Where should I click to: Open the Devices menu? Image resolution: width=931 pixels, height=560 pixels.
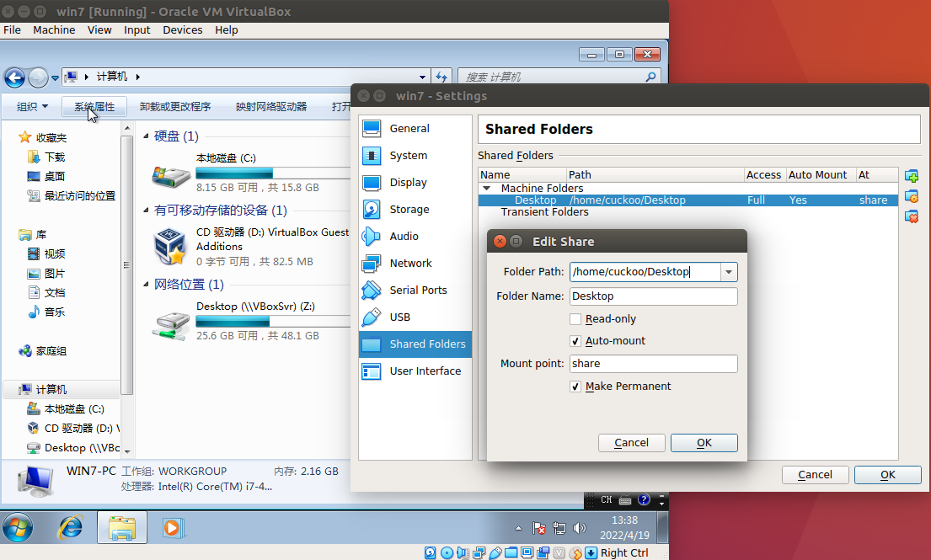click(x=182, y=29)
